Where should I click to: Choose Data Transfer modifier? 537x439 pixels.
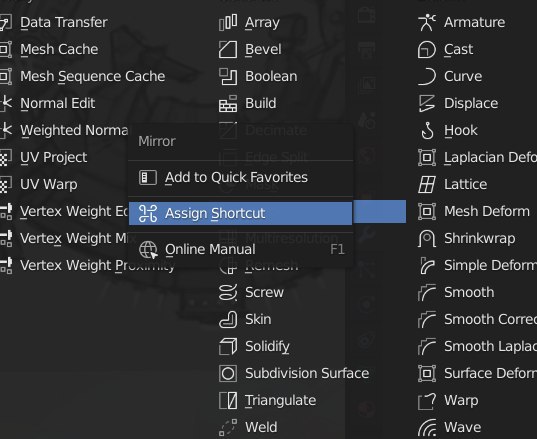point(64,22)
